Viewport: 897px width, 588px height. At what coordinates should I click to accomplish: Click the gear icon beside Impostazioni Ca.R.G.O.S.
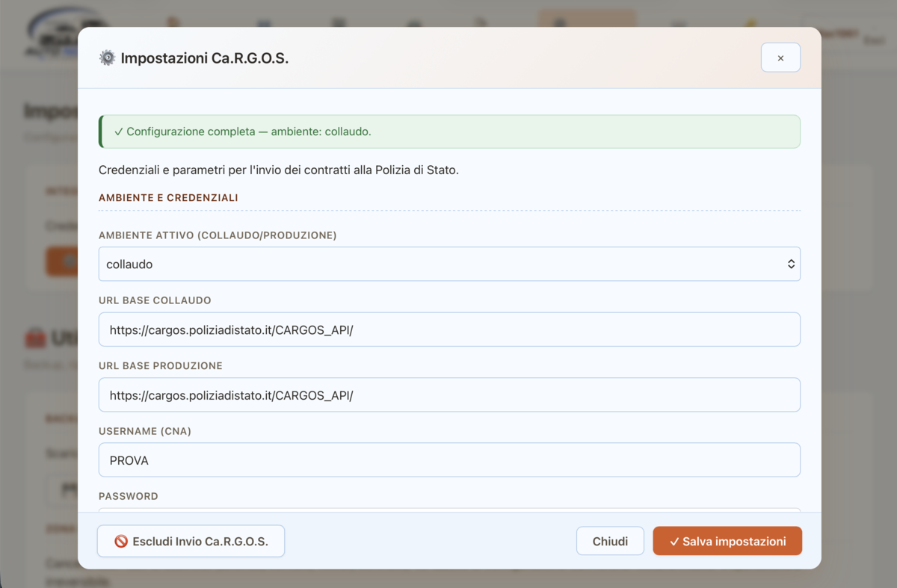point(107,58)
